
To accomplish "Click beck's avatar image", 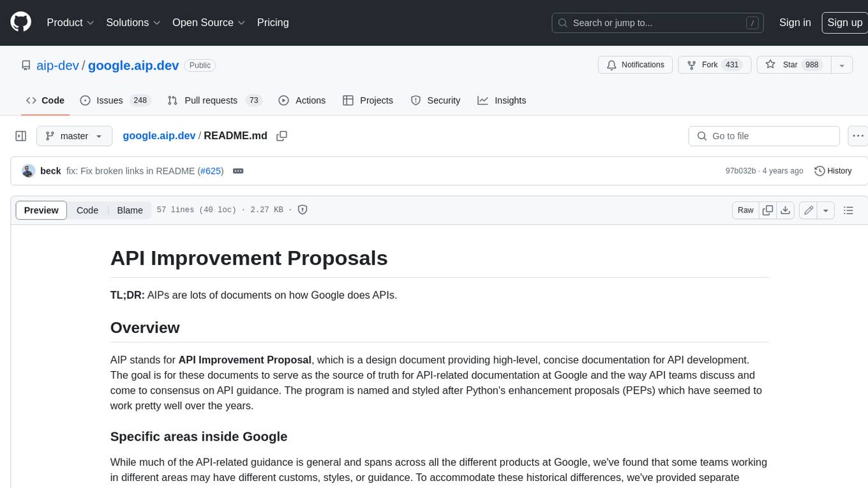I will [28, 171].
